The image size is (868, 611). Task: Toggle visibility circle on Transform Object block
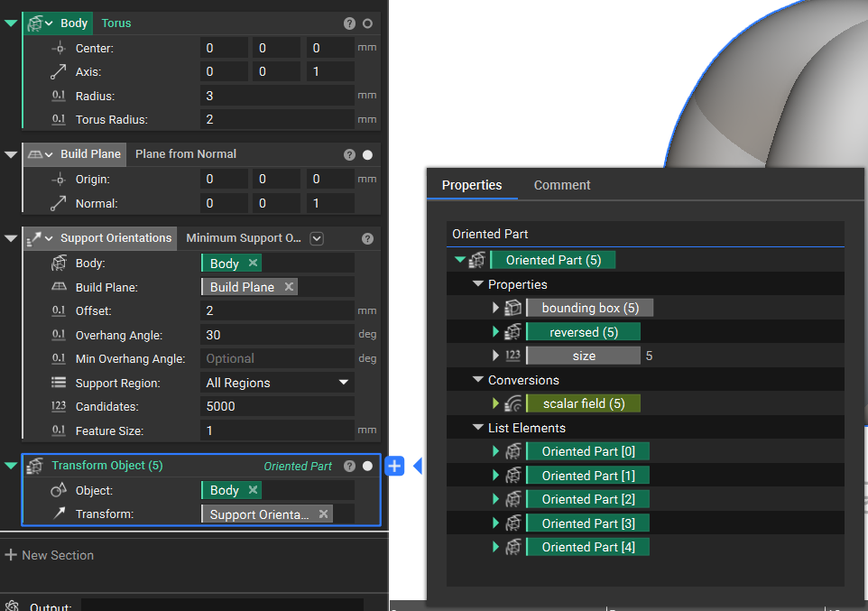(367, 467)
